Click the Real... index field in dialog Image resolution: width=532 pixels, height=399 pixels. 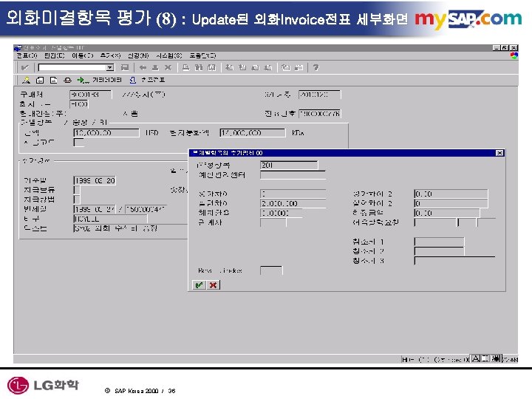[x=271, y=270]
